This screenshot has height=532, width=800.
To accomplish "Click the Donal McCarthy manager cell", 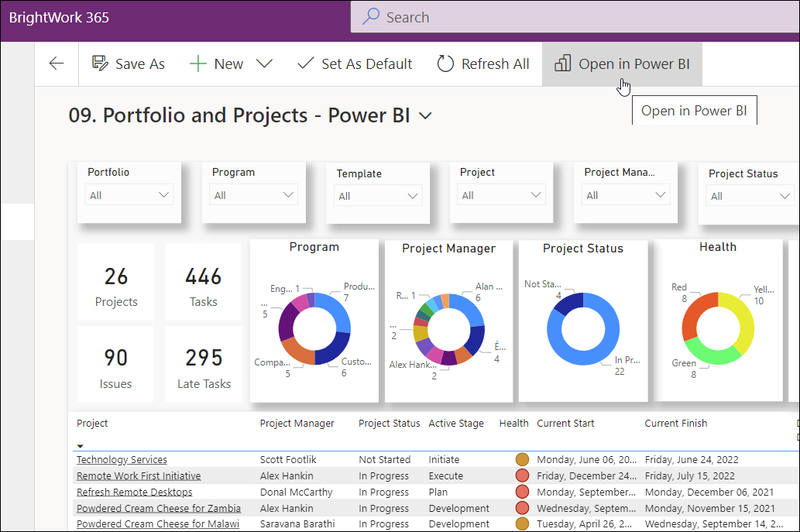I will point(297,493).
